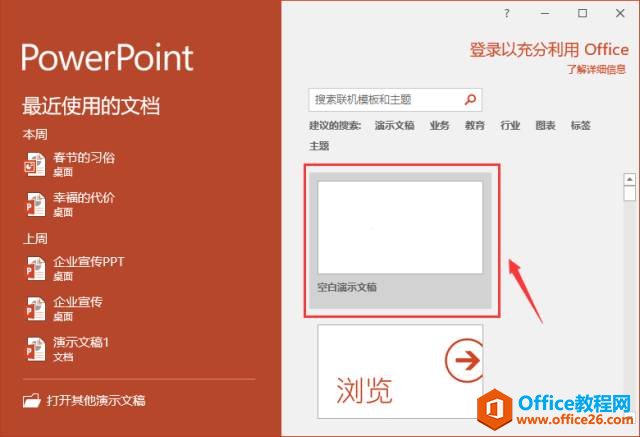640x437 pixels.
Task: Click the 幸福的代价 PowerPoint file icon
Action: 35,204
